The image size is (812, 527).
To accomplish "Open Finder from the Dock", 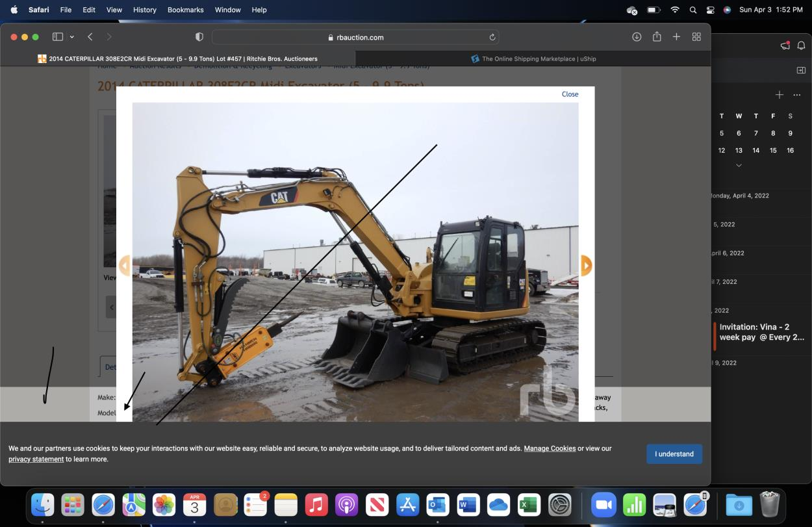I will (43, 505).
